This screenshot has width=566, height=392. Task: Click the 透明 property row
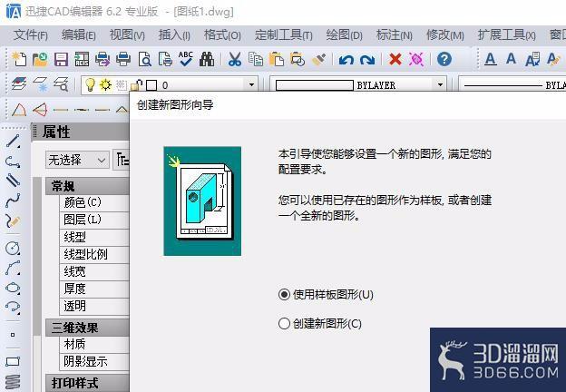tap(93, 306)
